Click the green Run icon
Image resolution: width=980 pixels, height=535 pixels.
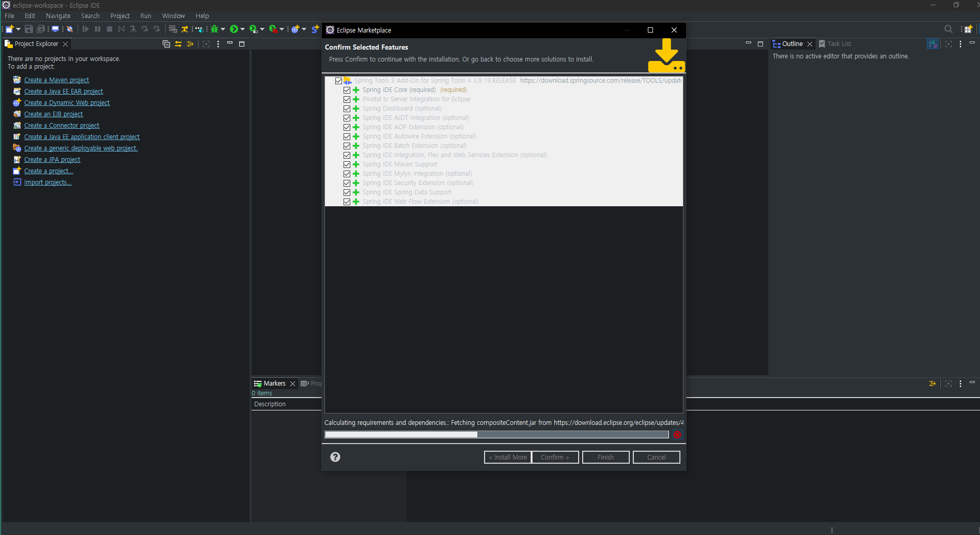234,29
